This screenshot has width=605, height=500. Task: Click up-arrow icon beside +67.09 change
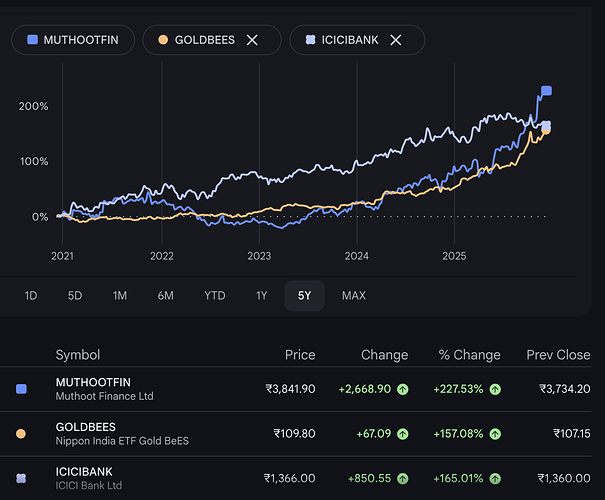pyautogui.click(x=403, y=434)
